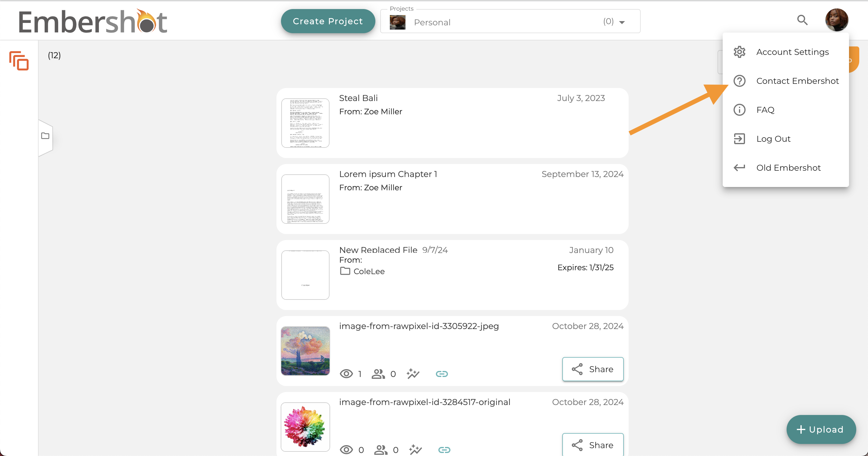This screenshot has width=868, height=456.
Task: Select Log Out from menu
Action: (773, 139)
